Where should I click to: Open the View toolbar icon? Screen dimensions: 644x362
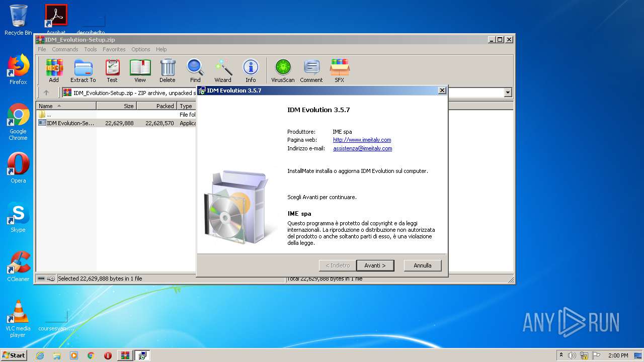(140, 71)
